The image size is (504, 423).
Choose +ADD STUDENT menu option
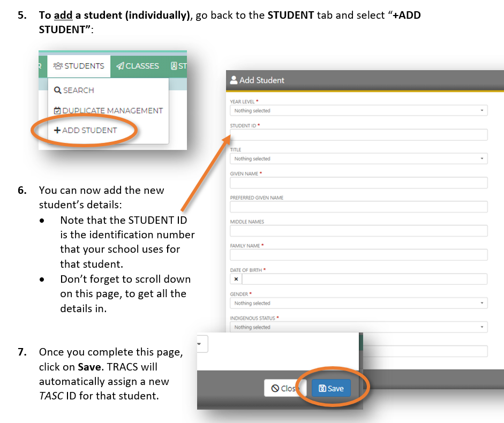point(86,130)
